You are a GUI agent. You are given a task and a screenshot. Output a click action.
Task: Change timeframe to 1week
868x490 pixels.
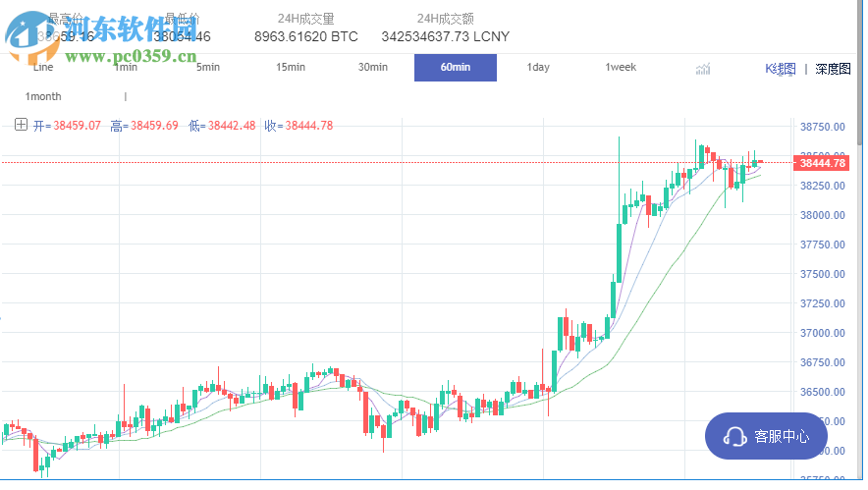(x=621, y=68)
